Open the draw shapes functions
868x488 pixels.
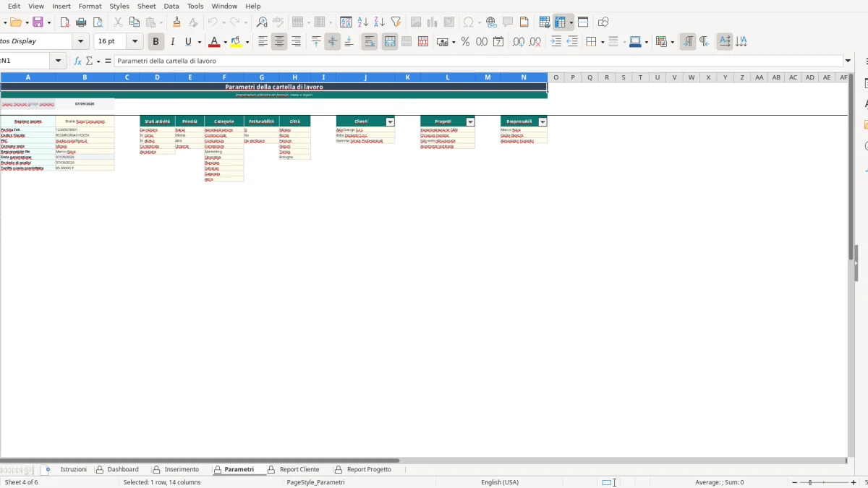pyautogui.click(x=603, y=22)
